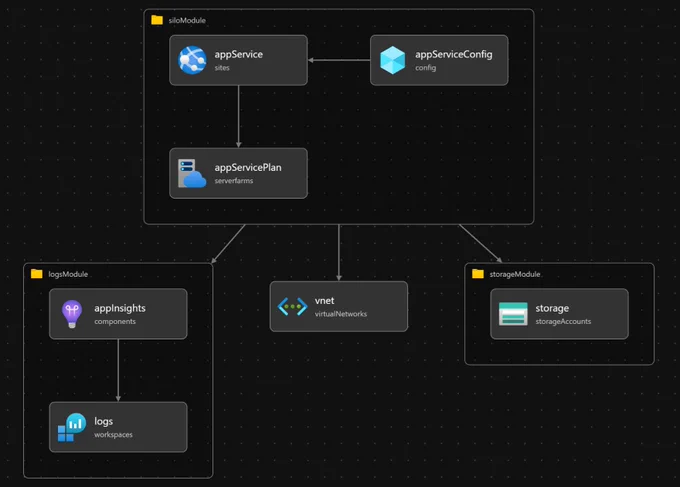Click the 'workspaces' resource type text

pos(114,435)
